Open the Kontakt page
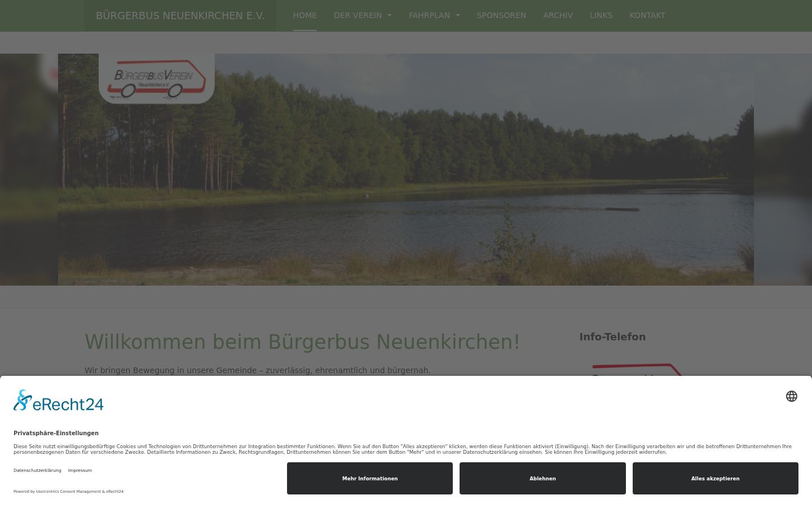 coord(647,15)
